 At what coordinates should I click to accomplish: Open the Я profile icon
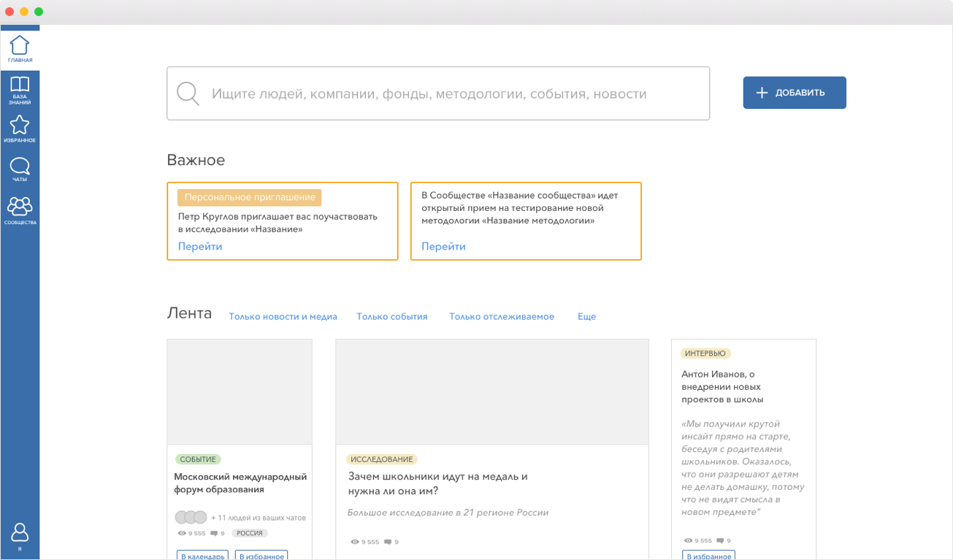pyautogui.click(x=20, y=533)
